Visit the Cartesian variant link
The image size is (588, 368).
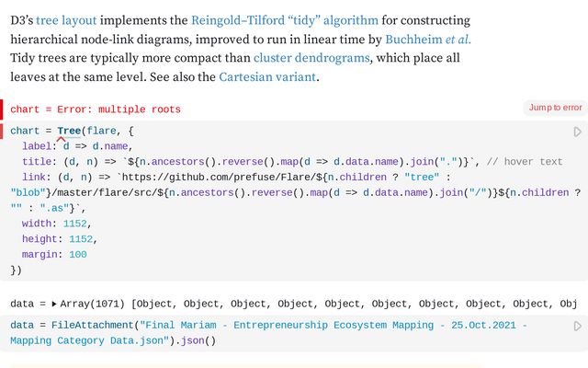click(x=267, y=77)
